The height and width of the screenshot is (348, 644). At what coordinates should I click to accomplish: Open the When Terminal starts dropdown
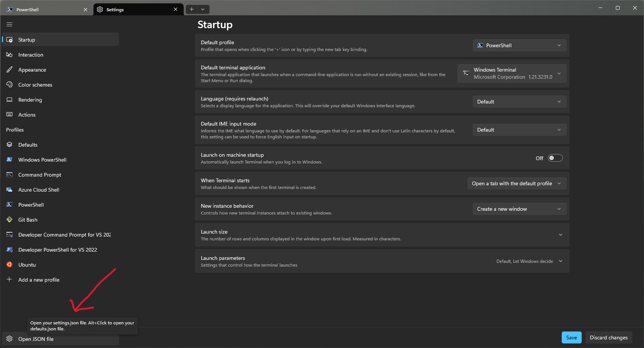(517, 183)
